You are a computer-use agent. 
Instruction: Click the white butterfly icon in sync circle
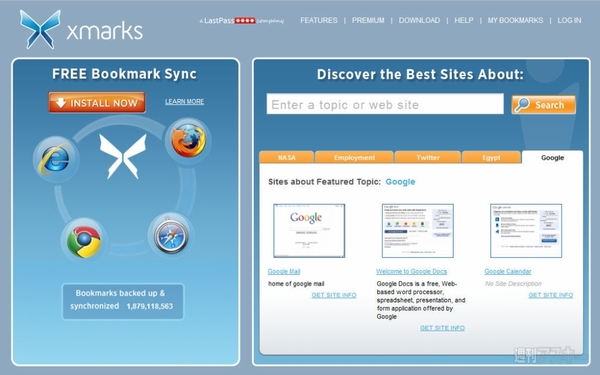123,156
